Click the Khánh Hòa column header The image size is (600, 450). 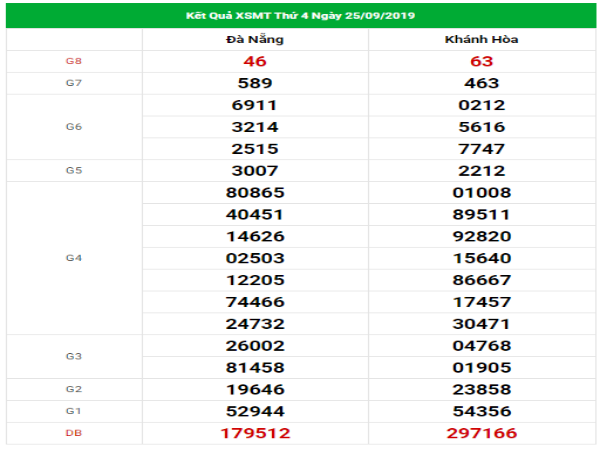pos(480,39)
